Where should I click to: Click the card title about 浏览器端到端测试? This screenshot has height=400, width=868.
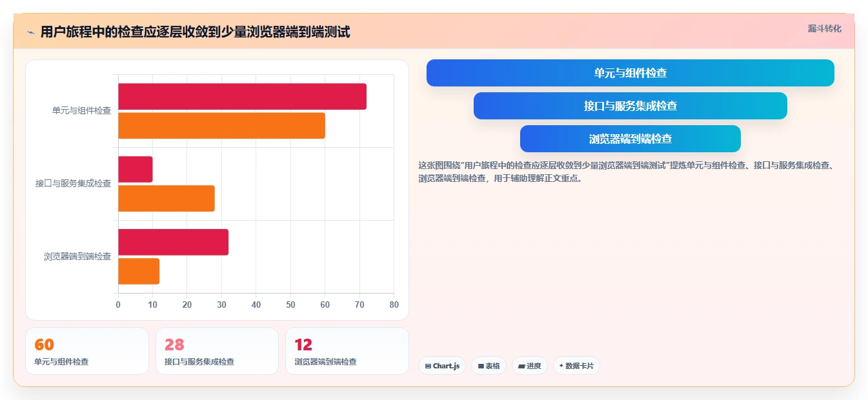click(195, 32)
